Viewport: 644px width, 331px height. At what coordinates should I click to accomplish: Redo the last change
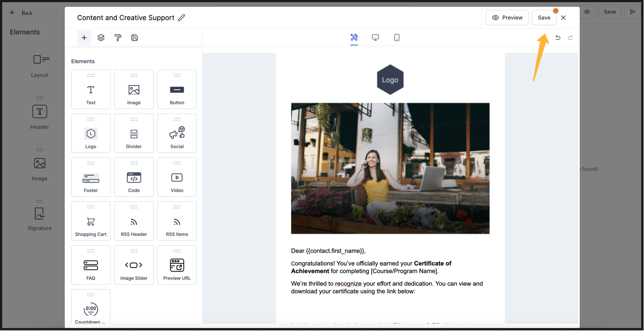570,37
